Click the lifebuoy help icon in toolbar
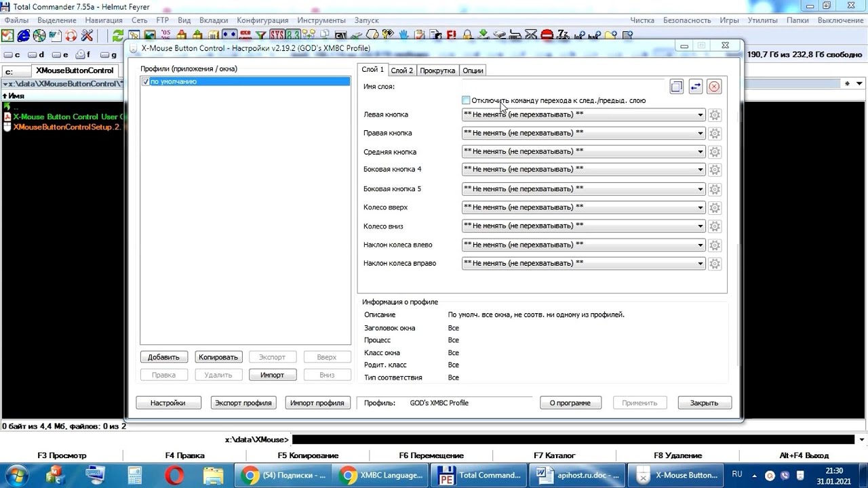Image resolution: width=868 pixels, height=488 pixels. pyautogui.click(x=71, y=35)
